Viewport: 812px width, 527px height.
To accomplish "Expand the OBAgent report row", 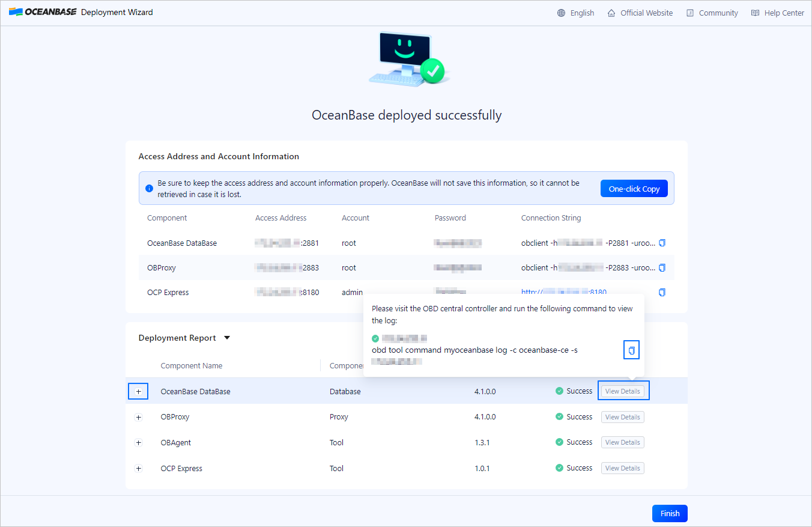I will pos(138,443).
